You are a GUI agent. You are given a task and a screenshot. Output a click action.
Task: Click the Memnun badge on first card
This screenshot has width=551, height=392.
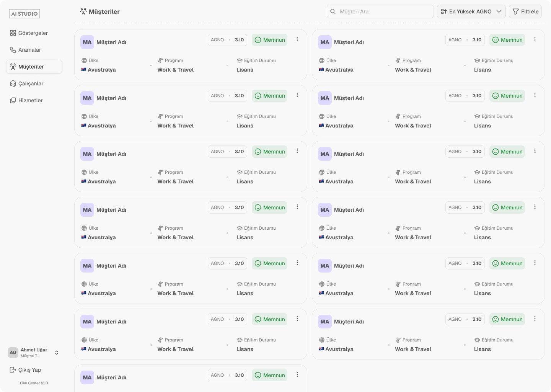pos(270,40)
